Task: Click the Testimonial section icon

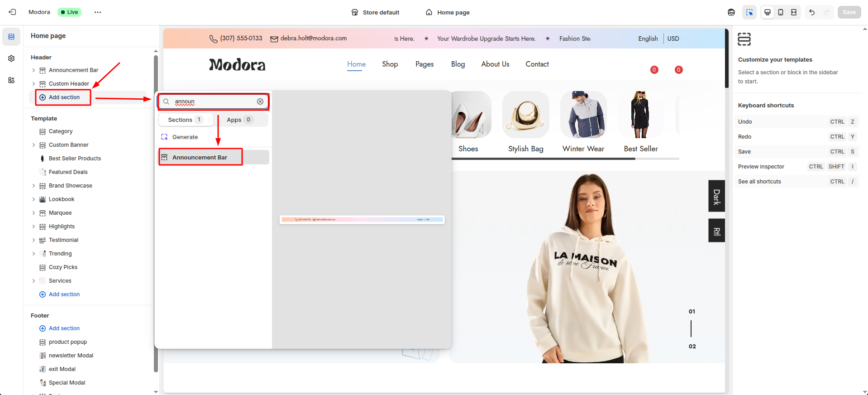Action: (43, 240)
